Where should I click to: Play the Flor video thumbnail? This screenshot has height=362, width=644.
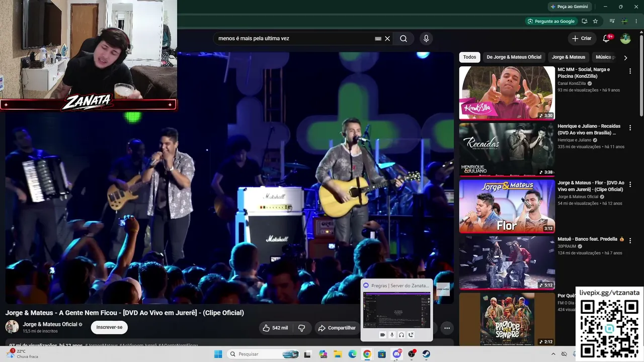[x=507, y=206]
